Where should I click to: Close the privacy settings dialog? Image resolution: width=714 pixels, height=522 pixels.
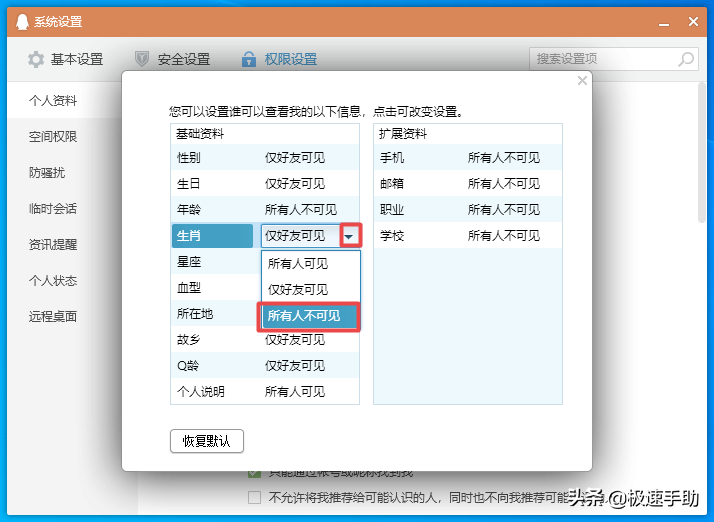point(582,81)
